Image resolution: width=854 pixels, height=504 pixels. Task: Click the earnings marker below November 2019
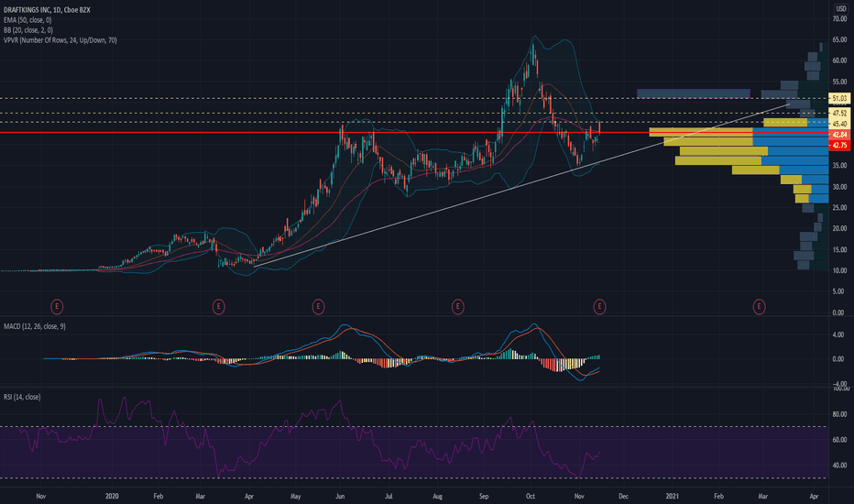pos(57,307)
